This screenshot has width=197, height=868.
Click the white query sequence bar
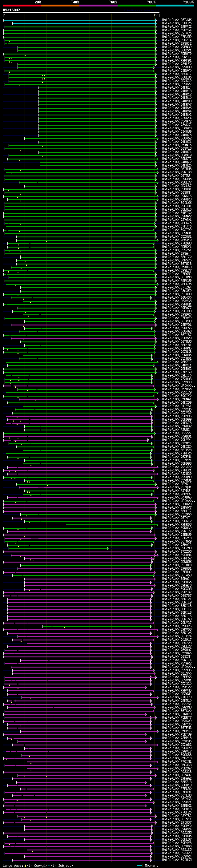[x=81, y=13]
